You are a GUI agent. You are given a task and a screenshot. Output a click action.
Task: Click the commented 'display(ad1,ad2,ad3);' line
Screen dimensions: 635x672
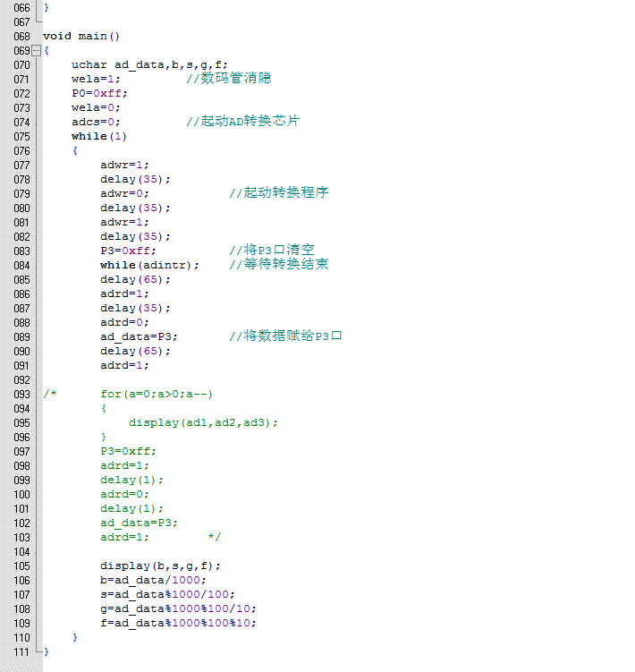click(203, 423)
